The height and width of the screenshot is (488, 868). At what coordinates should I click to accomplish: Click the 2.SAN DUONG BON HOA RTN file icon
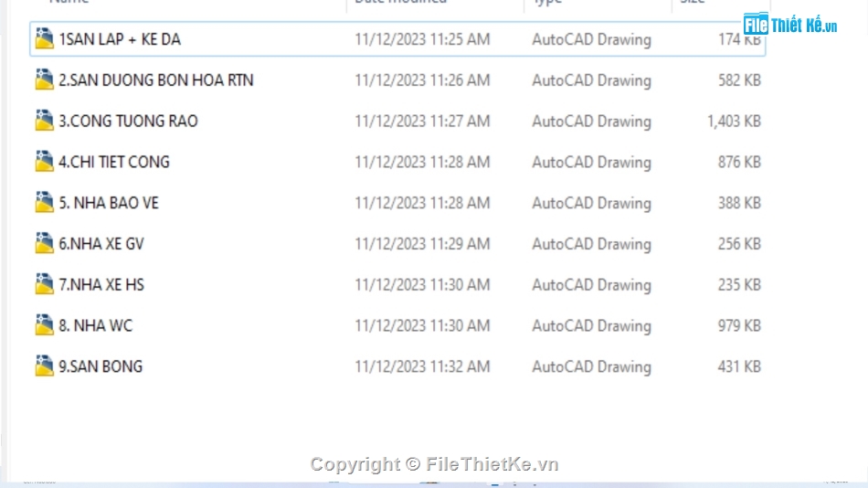click(x=44, y=80)
